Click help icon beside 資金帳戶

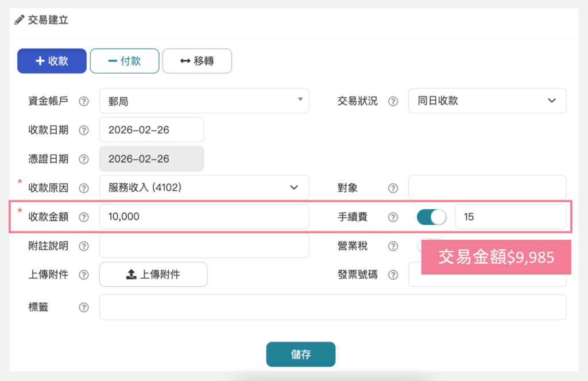click(x=84, y=101)
